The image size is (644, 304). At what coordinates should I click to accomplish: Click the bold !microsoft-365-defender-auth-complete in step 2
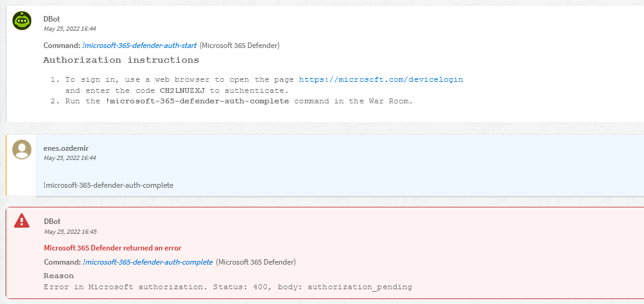[197, 101]
